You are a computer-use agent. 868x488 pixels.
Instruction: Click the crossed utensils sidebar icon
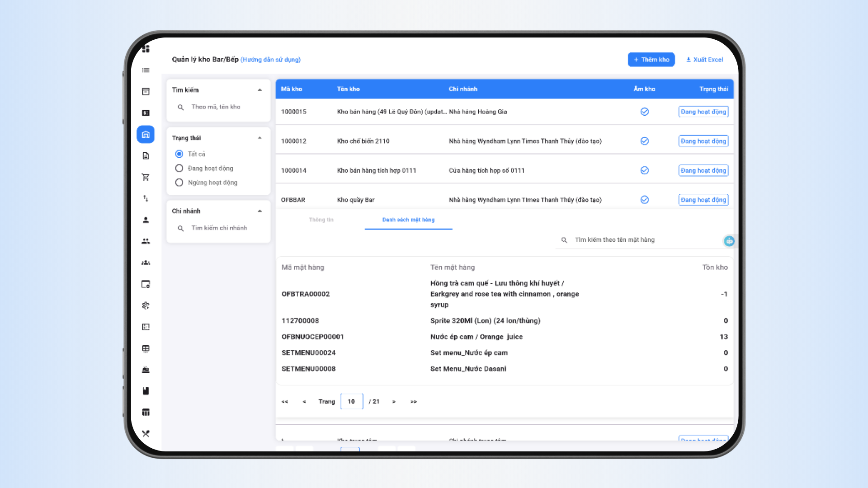(x=146, y=434)
